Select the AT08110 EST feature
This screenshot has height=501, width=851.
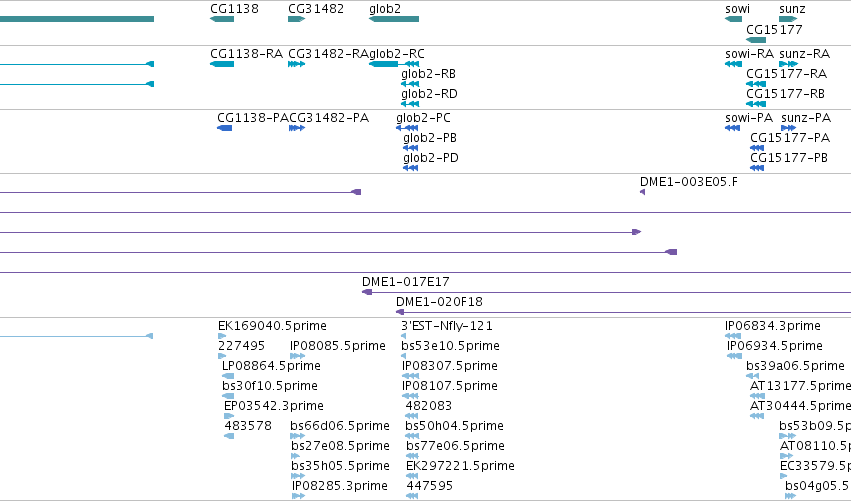(786, 456)
